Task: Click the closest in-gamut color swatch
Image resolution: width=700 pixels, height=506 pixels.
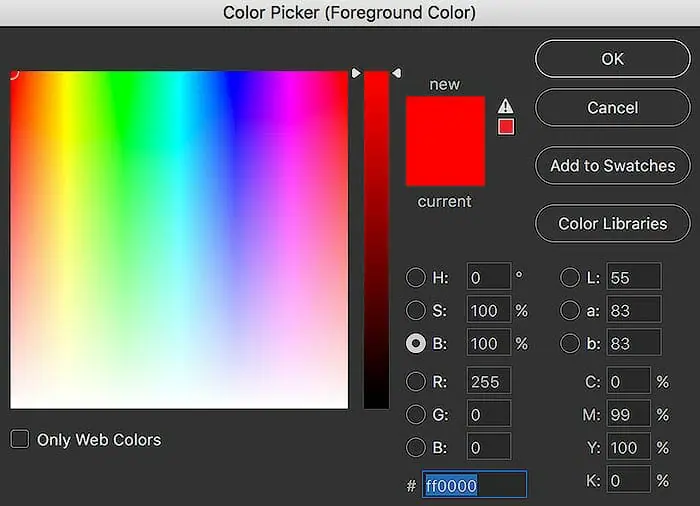Action: pyautogui.click(x=506, y=127)
